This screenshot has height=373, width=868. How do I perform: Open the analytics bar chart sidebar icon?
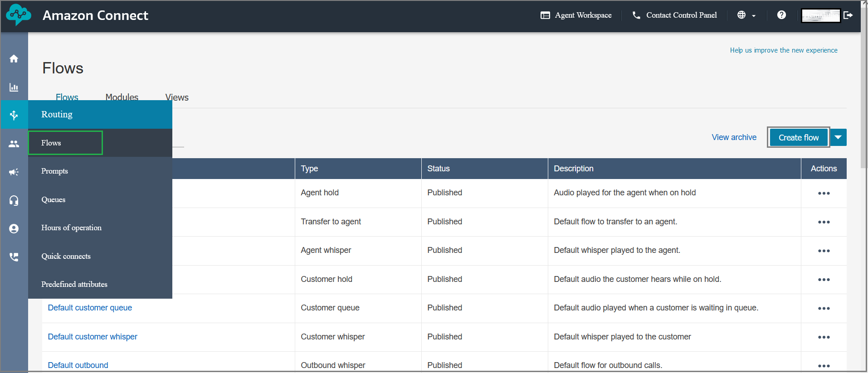(x=14, y=87)
